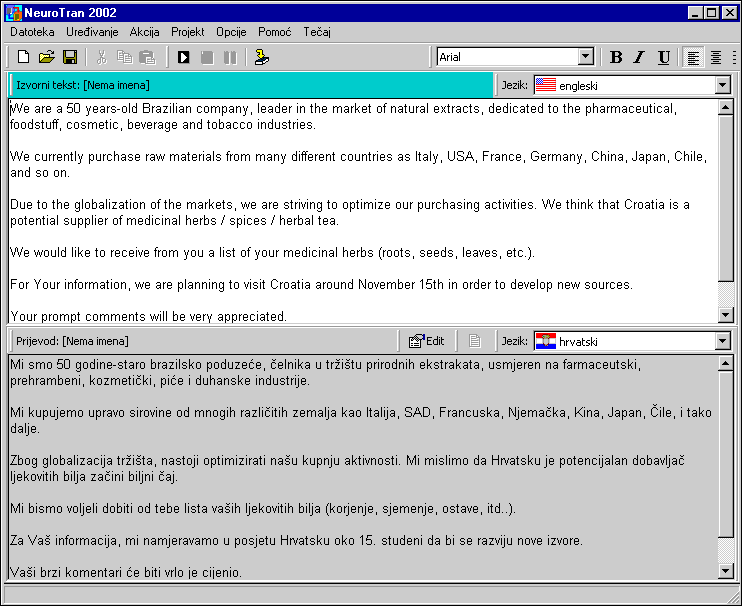Close the NeuroTran 2002 window
742x606 pixels.
(x=730, y=12)
